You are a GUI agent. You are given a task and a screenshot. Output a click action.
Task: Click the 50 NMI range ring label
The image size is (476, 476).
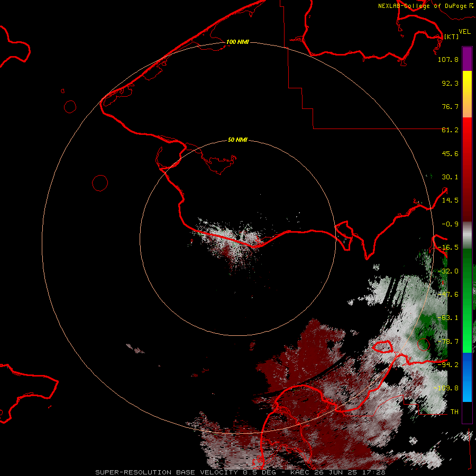(237, 140)
